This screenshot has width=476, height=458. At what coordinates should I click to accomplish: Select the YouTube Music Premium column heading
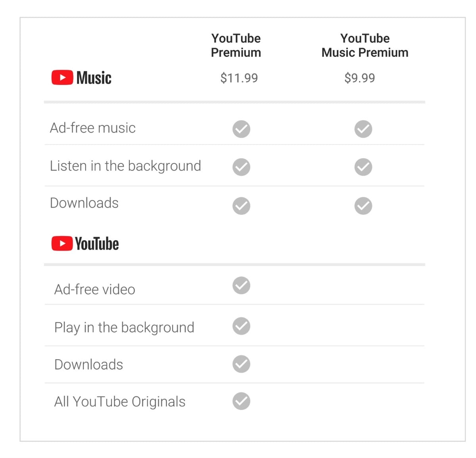pyautogui.click(x=365, y=45)
